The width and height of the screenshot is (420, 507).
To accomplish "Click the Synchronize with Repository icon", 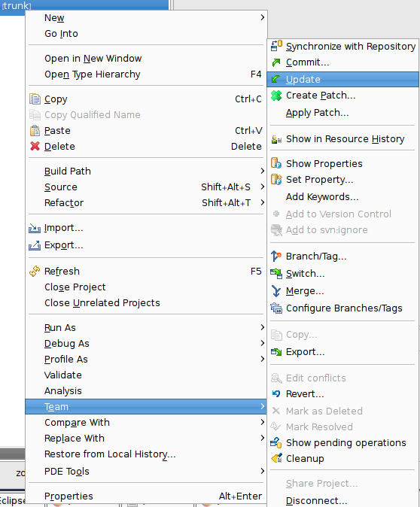I will coord(276,46).
